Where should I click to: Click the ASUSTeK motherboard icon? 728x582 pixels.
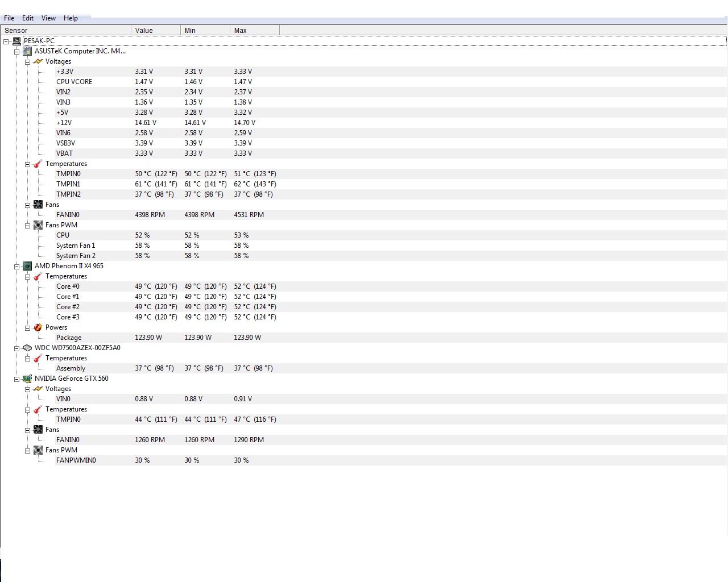click(27, 51)
